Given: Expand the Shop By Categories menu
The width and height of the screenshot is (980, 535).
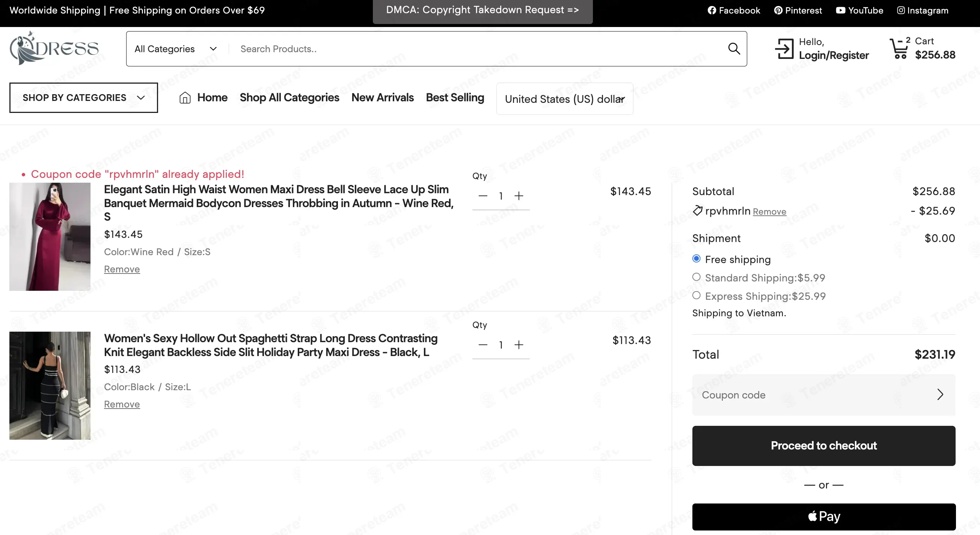Looking at the screenshot, I should (84, 98).
